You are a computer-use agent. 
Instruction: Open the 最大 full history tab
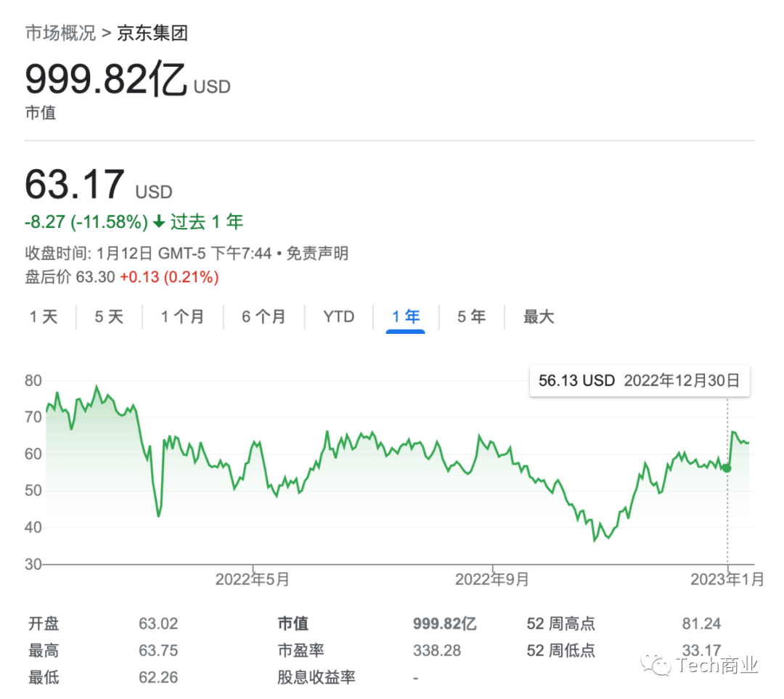tap(539, 317)
